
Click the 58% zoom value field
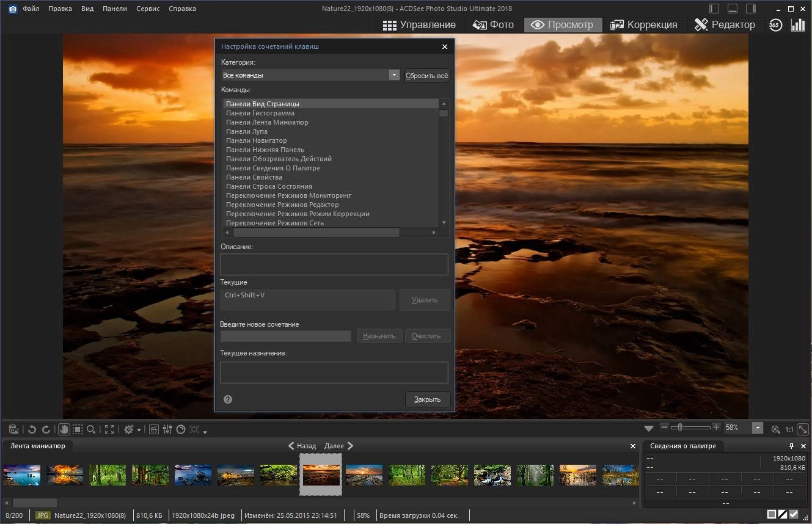[x=737, y=429]
